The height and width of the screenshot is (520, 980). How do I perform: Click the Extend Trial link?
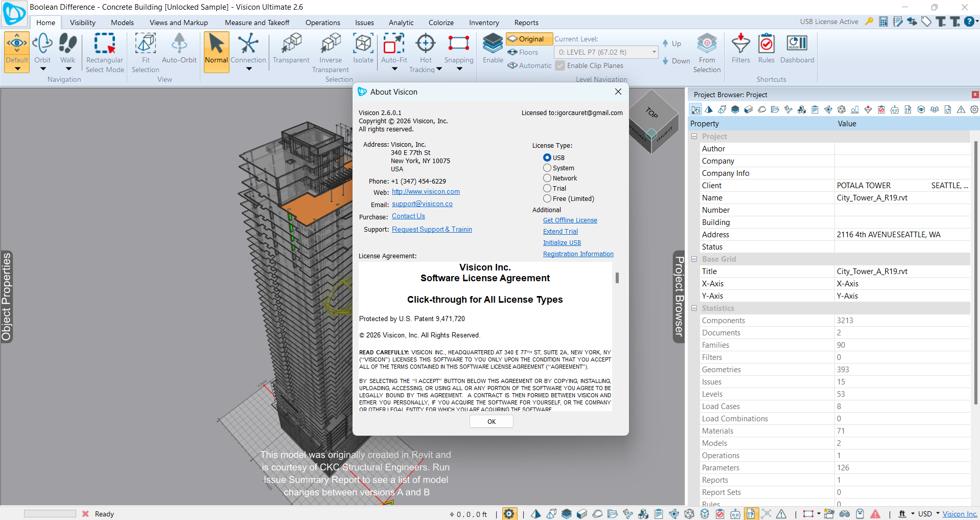pyautogui.click(x=561, y=232)
